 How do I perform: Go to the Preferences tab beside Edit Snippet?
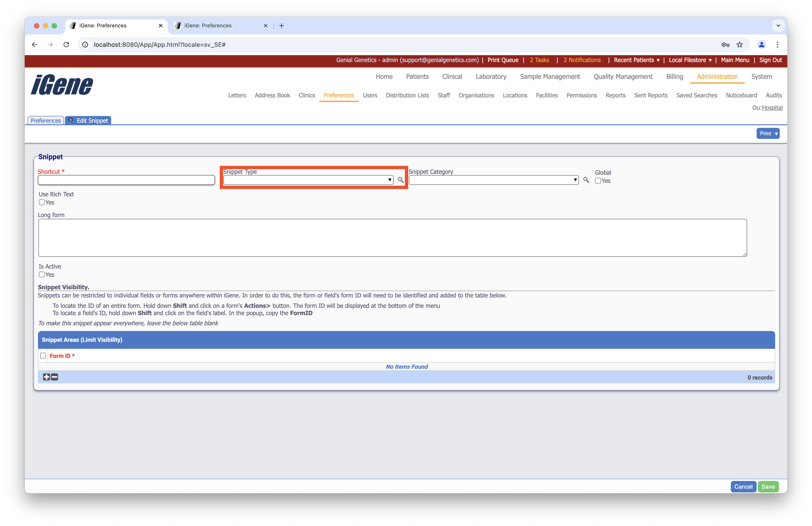pyautogui.click(x=46, y=121)
